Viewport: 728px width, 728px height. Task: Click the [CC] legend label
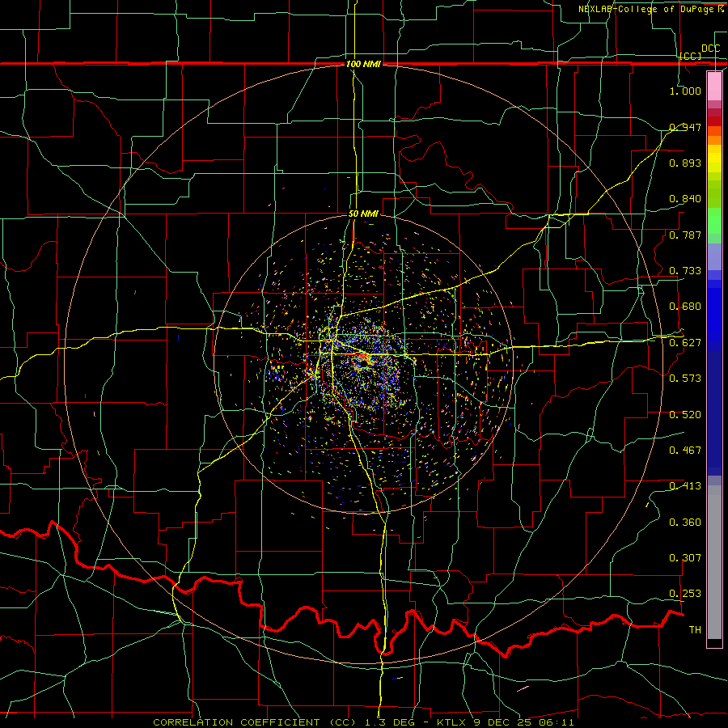691,57
